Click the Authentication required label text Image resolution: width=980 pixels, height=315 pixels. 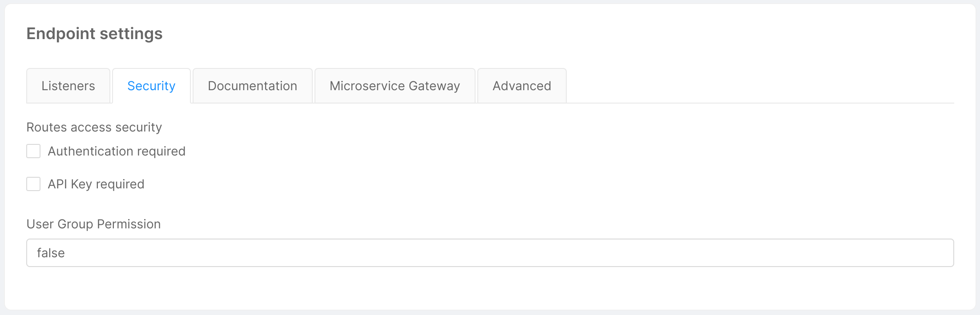point(117,151)
